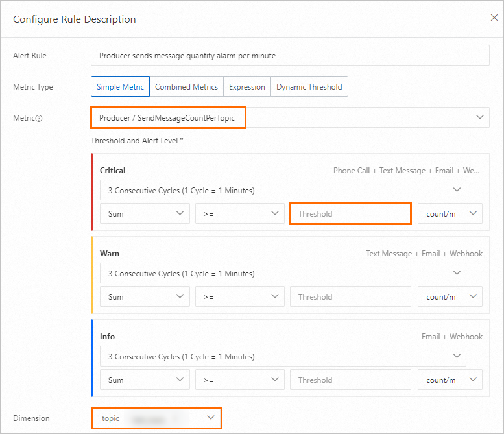Expand Info consecutive cycles dropdown
Screen dimensions: 504x434
coord(283,357)
